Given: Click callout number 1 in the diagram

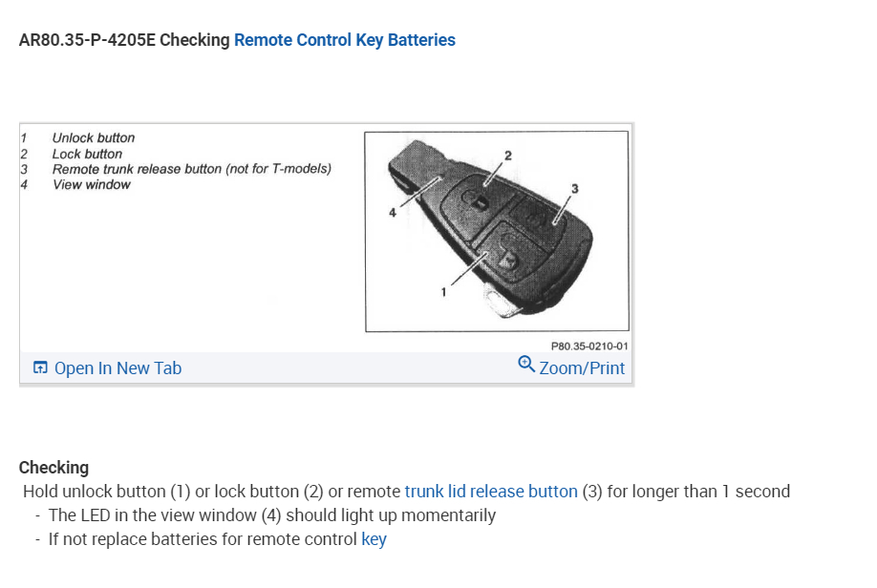Looking at the screenshot, I should click(443, 293).
